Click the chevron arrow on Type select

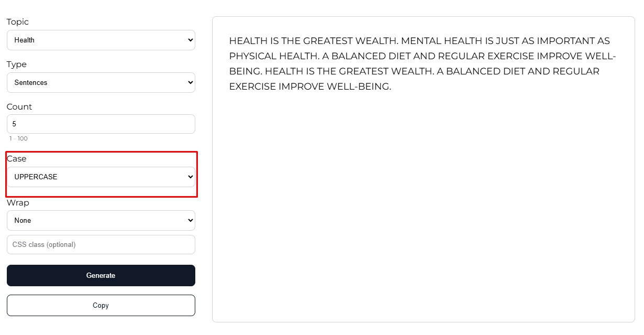[190, 82]
